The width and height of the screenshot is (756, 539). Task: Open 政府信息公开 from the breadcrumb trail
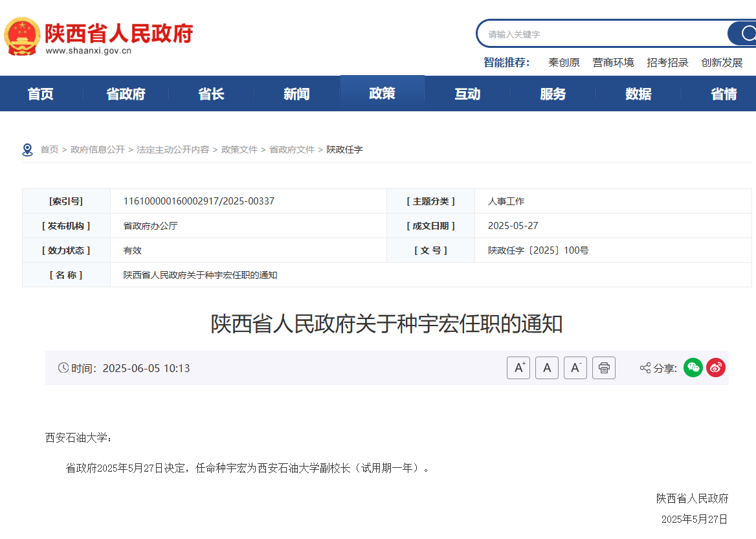[x=98, y=149]
